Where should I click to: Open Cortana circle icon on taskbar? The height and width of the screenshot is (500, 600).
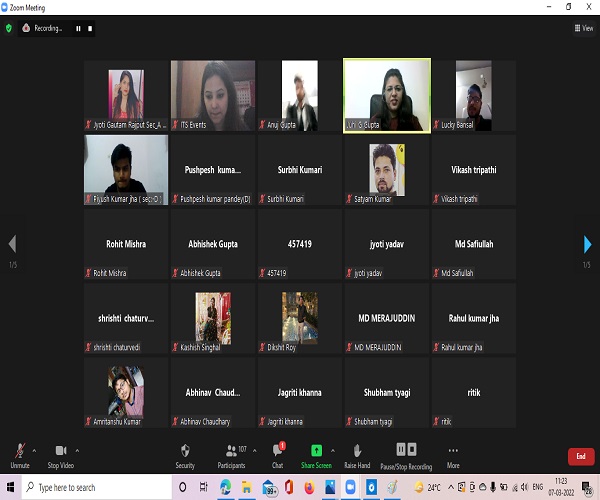pyautogui.click(x=183, y=487)
